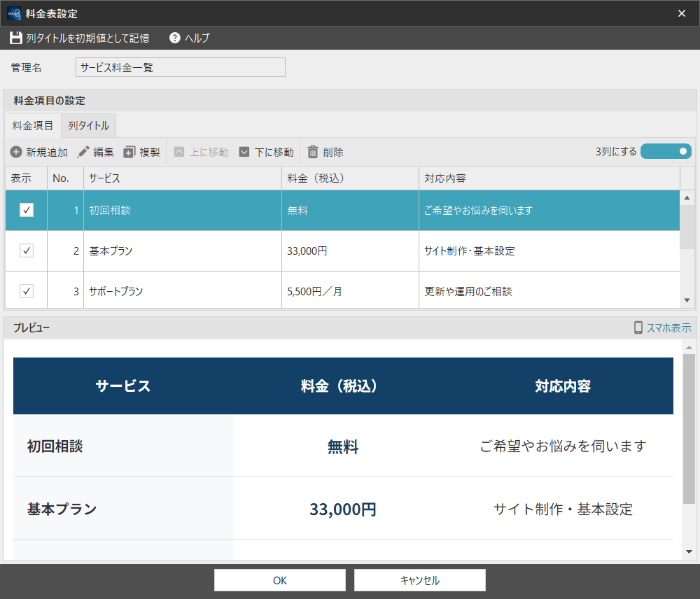
Task: Click the preview scroll up arrow
Action: [689, 347]
